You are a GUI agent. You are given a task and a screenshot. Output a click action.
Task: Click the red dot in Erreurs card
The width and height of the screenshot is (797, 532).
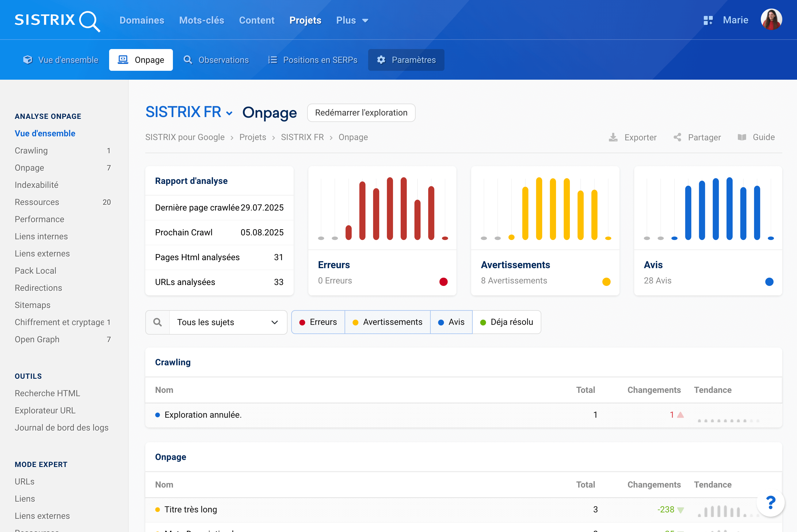(x=444, y=282)
